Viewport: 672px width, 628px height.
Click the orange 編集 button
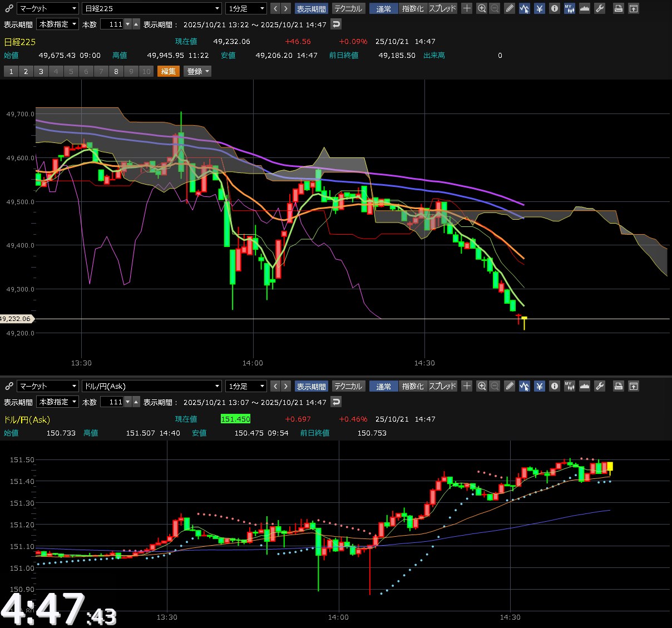169,71
